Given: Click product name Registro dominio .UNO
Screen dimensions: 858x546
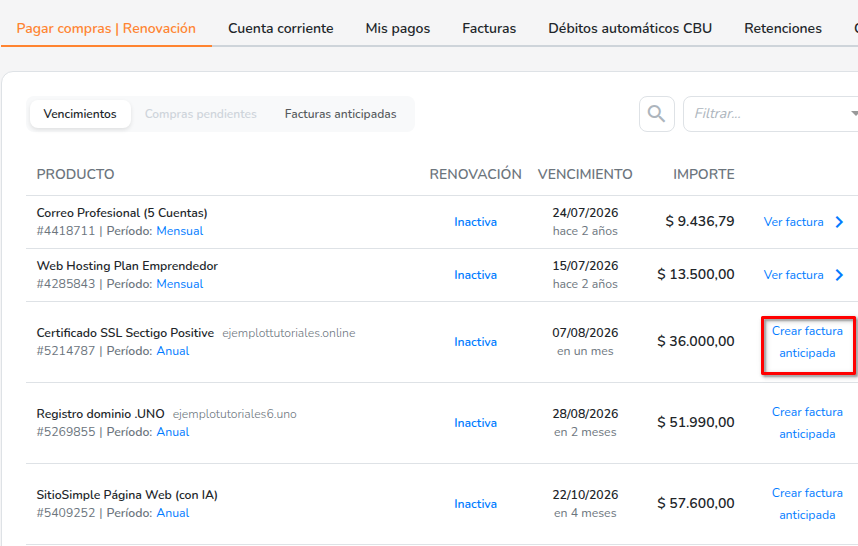Looking at the screenshot, I should click(101, 414).
